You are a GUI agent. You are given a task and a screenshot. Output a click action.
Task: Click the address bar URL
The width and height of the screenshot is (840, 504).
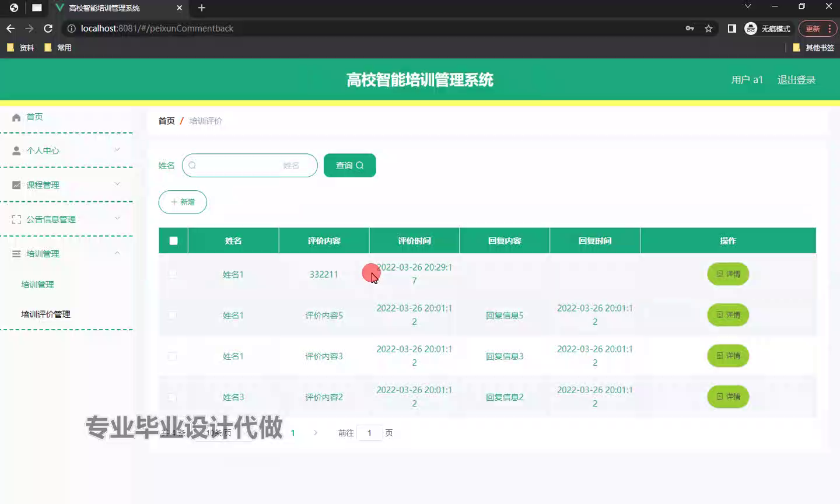pos(157,29)
